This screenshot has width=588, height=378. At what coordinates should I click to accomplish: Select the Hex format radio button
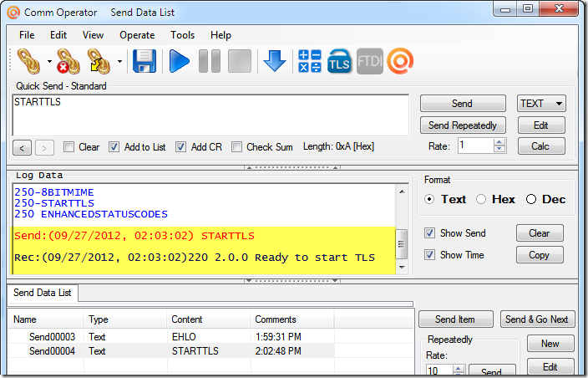point(481,199)
